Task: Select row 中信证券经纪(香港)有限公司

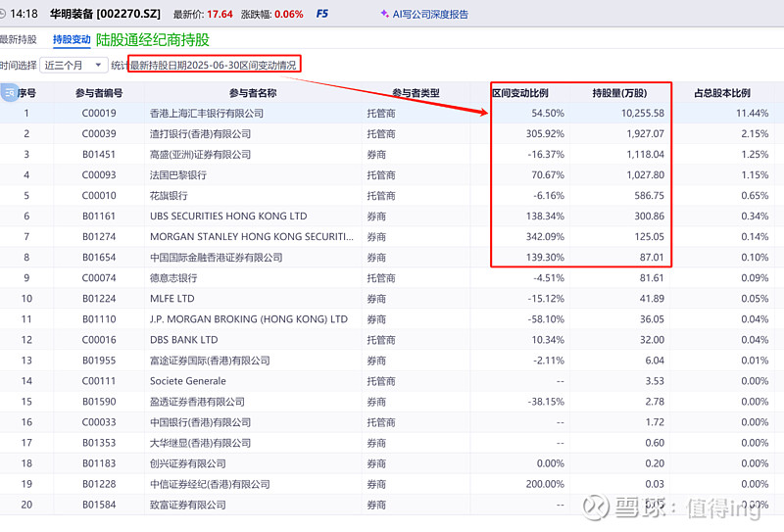Action: pos(392,484)
